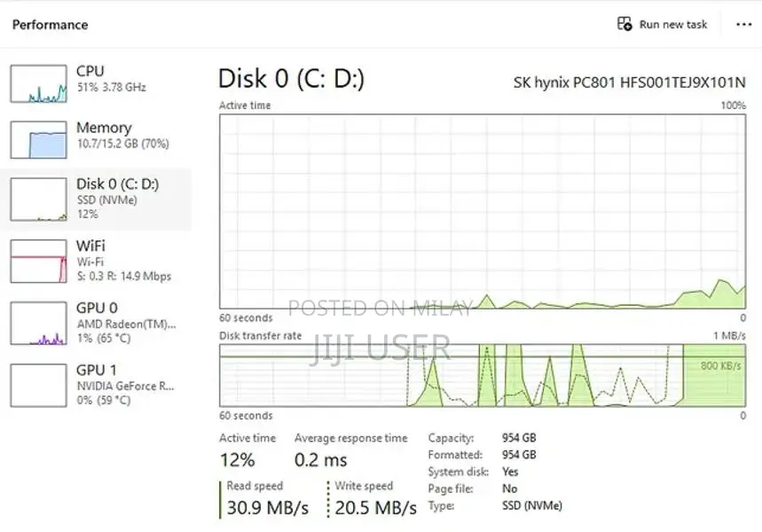Click the Disk 0 sidebar graph icon
Image resolution: width=762 pixels, height=532 pixels.
click(x=37, y=197)
